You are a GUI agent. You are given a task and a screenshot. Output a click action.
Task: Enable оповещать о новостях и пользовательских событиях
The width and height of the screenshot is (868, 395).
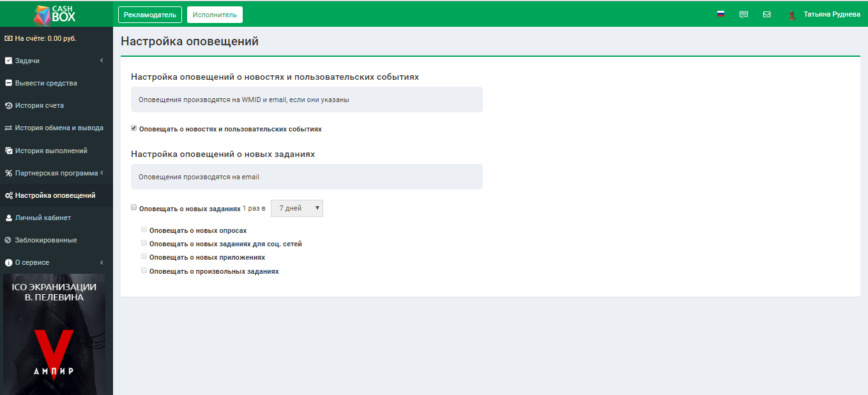pos(133,127)
